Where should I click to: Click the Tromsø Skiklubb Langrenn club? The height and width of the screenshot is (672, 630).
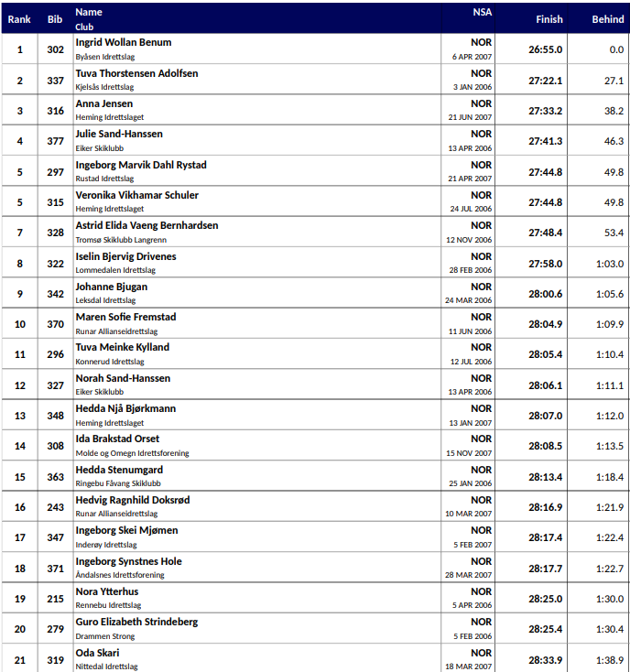(121, 240)
